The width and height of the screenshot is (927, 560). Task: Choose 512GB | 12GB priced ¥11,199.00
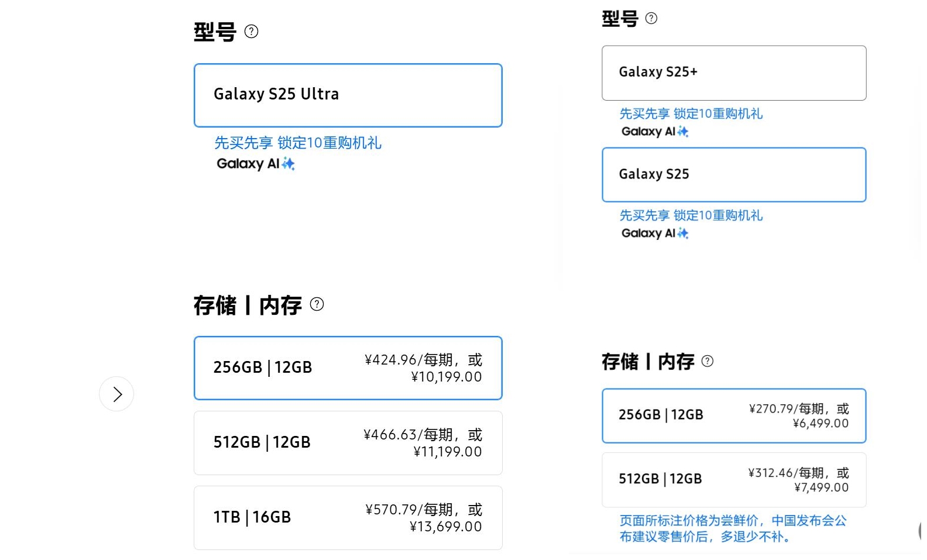coord(348,443)
